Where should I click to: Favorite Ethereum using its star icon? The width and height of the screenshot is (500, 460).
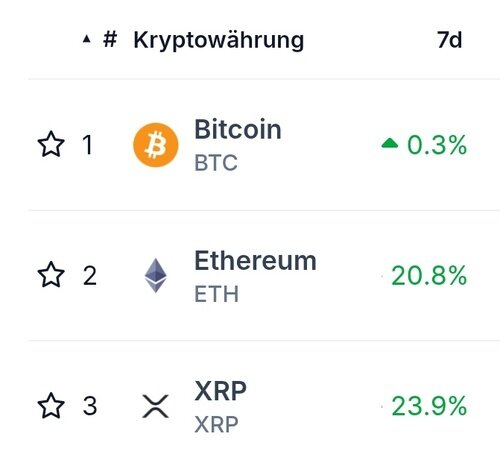[51, 275]
